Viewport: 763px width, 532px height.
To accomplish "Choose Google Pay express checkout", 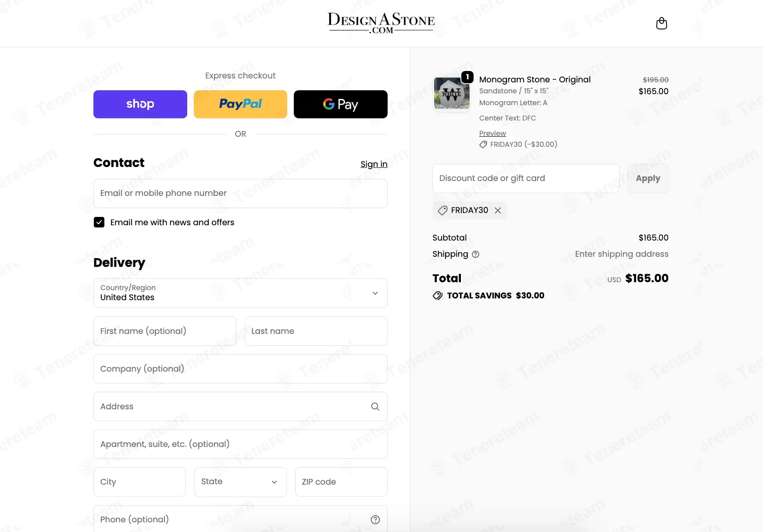I will 340,104.
